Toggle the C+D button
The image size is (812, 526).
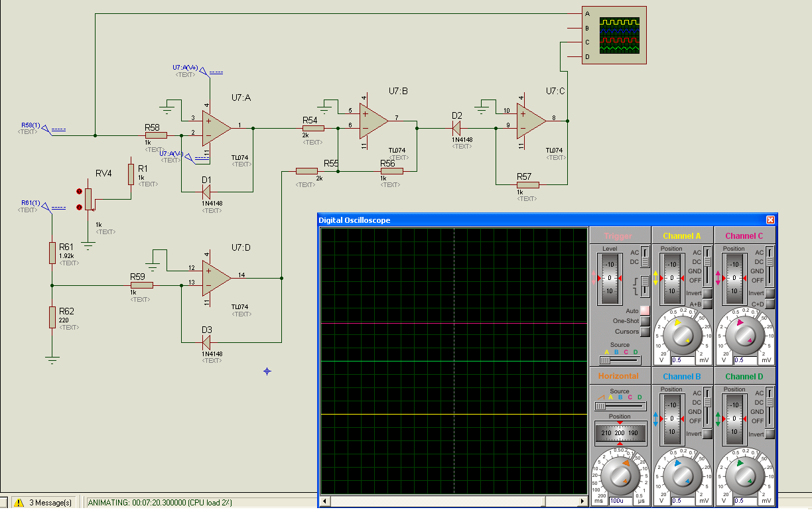pyautogui.click(x=770, y=304)
